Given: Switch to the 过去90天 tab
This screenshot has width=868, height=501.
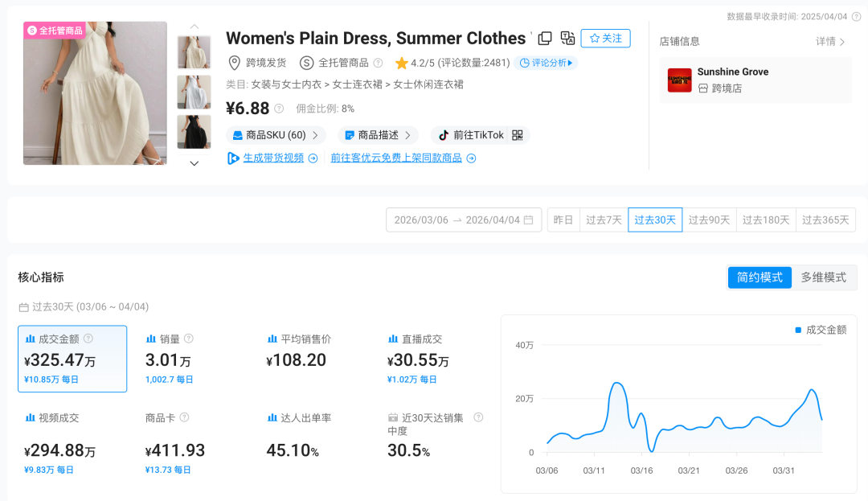Looking at the screenshot, I should coord(709,220).
